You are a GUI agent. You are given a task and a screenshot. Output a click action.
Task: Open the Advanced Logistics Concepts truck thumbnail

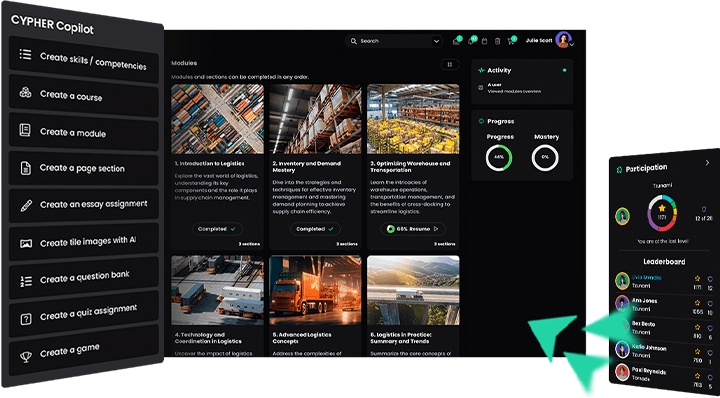315,291
